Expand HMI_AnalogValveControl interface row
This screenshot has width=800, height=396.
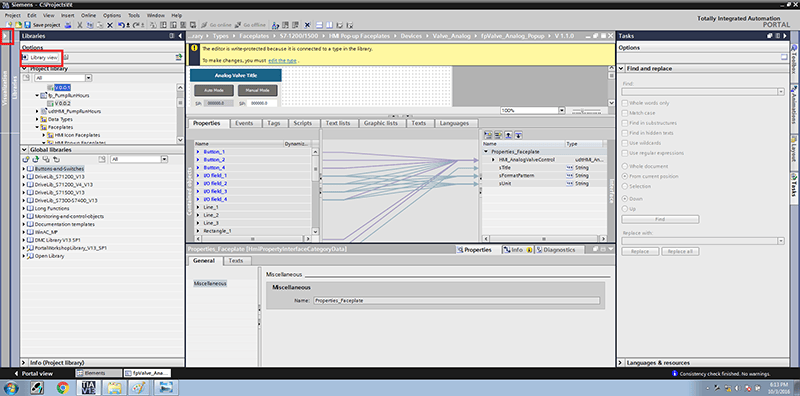coord(493,160)
